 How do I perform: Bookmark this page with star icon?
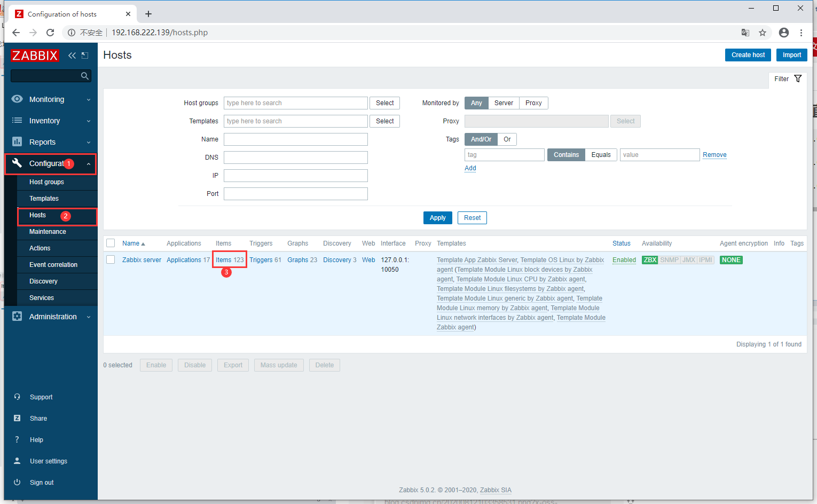(763, 33)
